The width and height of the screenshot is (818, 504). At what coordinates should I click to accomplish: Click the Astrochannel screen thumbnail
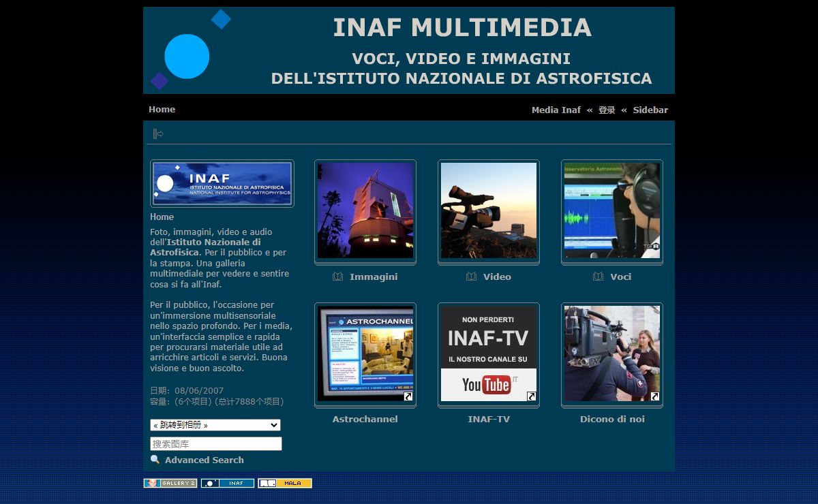point(365,353)
